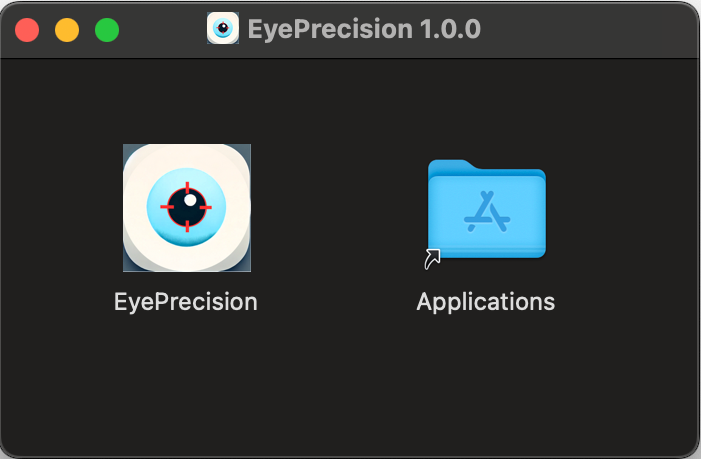
Task: Click the cream rounded border of EyePrecision icon
Action: pyautogui.click(x=134, y=208)
